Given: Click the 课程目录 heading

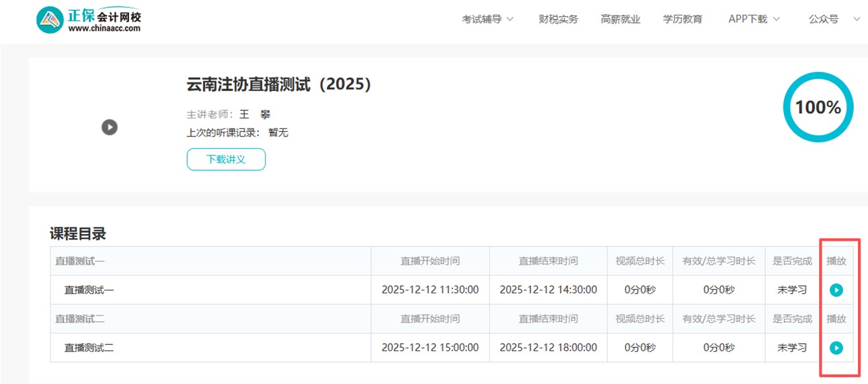Looking at the screenshot, I should click(78, 234).
